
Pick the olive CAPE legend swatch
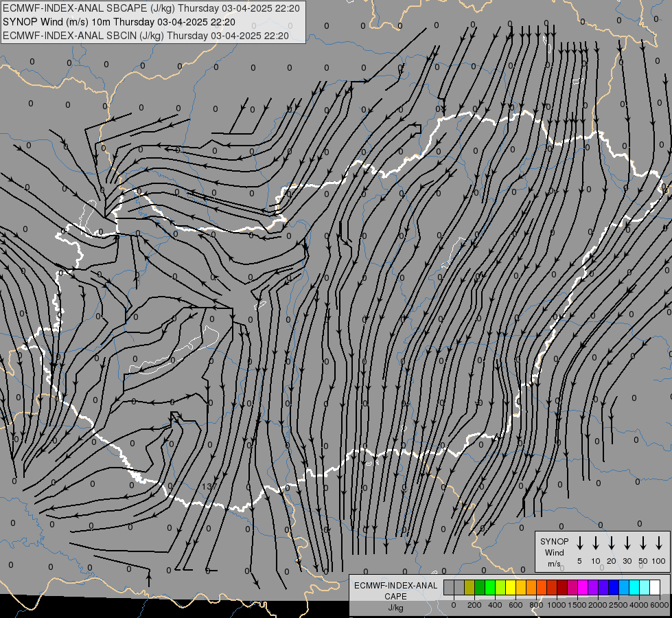pos(470,587)
